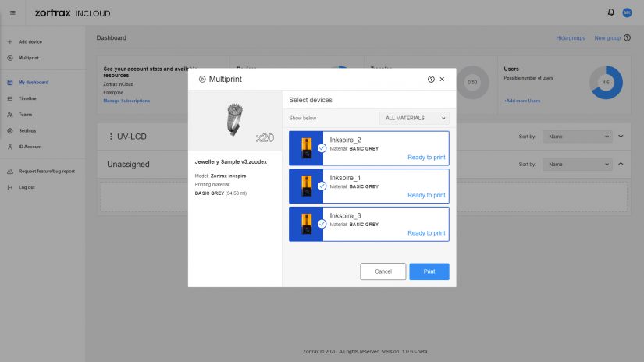644x362 pixels.
Task: Click the My dashboard icon
Action: point(10,83)
